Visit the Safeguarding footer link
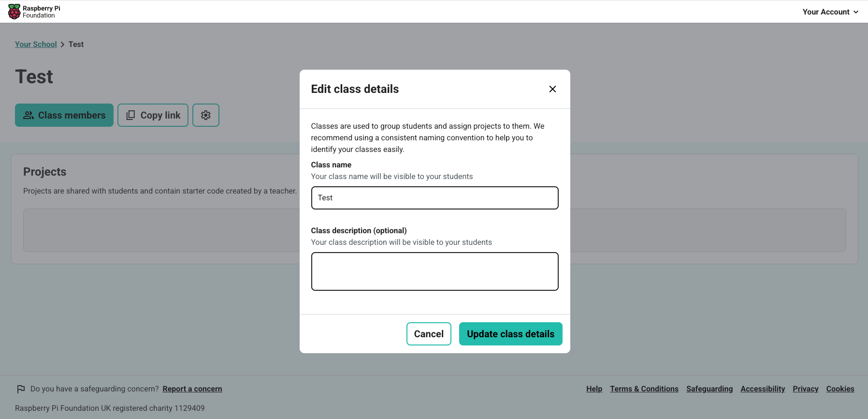The image size is (868, 419). (709, 389)
